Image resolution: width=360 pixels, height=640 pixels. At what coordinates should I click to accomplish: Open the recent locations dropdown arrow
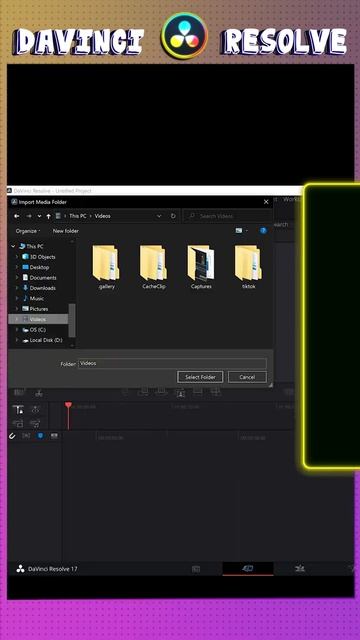click(x=39, y=216)
